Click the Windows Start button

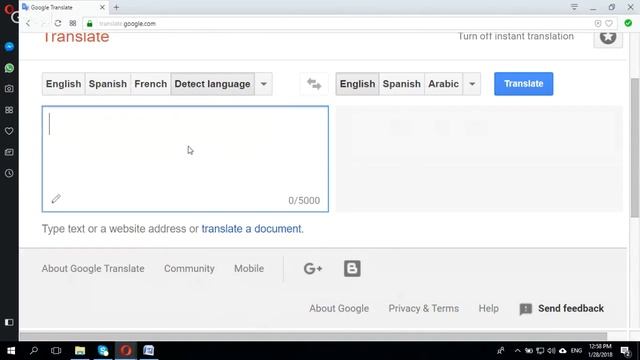(11, 351)
